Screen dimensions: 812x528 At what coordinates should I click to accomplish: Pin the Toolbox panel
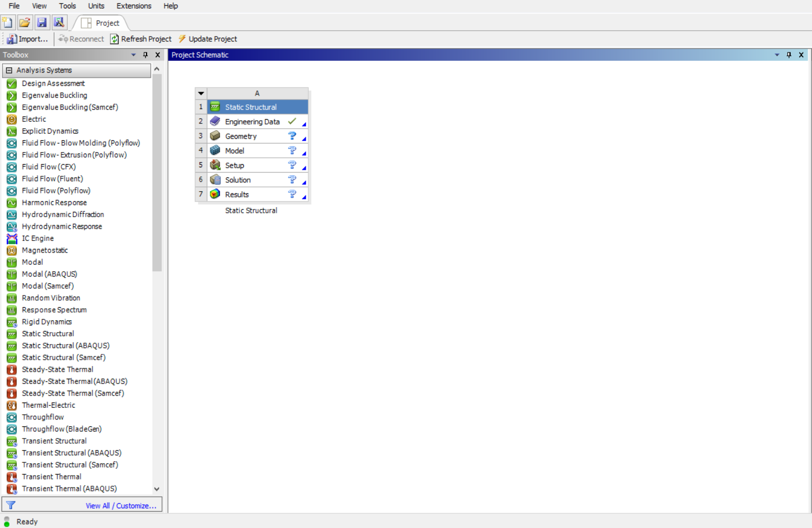[x=145, y=55]
